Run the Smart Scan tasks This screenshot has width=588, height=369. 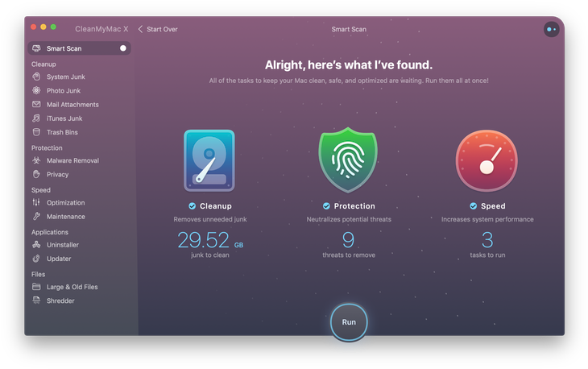coord(349,322)
